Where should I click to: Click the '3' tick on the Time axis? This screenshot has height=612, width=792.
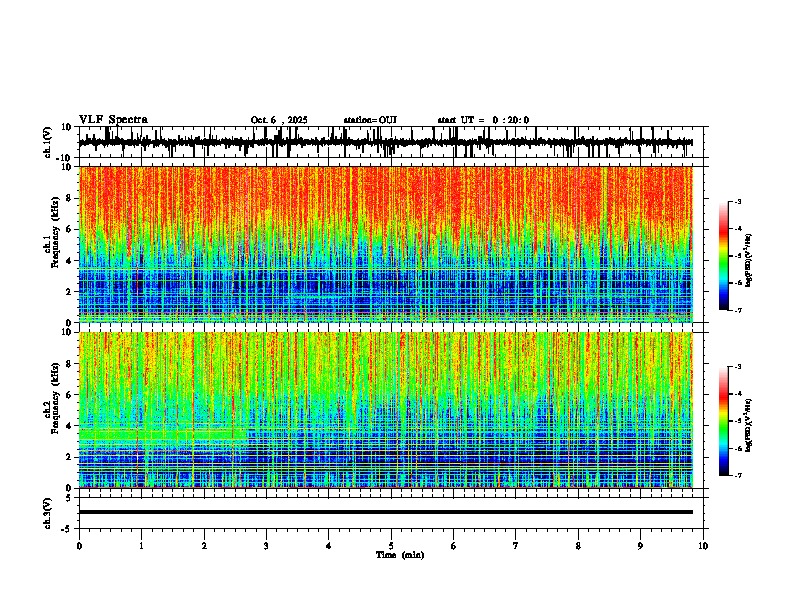click(266, 546)
